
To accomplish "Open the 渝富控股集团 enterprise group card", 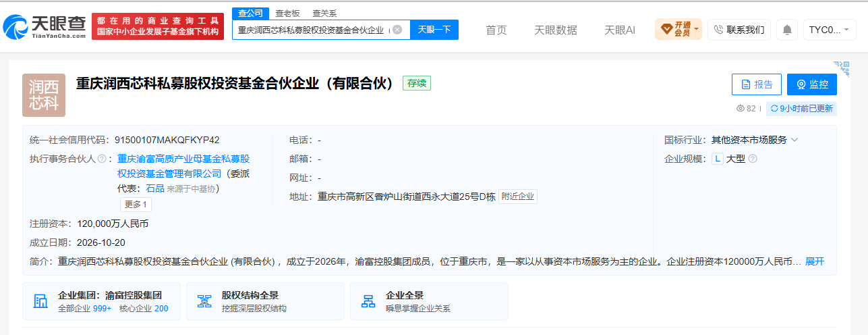I will [101, 301].
